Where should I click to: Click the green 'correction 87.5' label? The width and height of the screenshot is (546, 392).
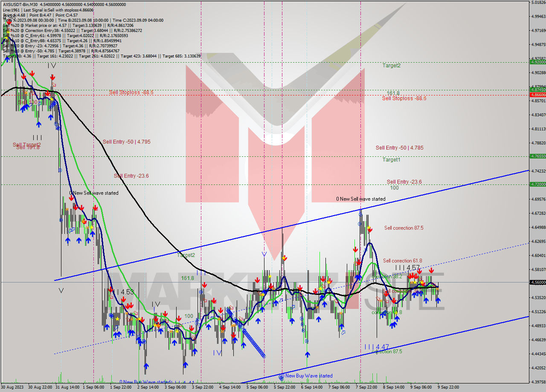pyautogui.click(x=387, y=352)
